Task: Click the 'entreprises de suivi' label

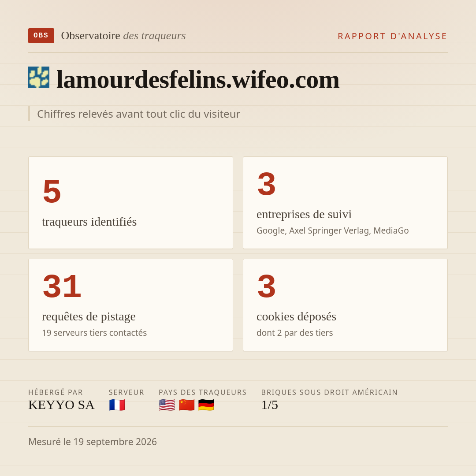Action: [x=304, y=214]
